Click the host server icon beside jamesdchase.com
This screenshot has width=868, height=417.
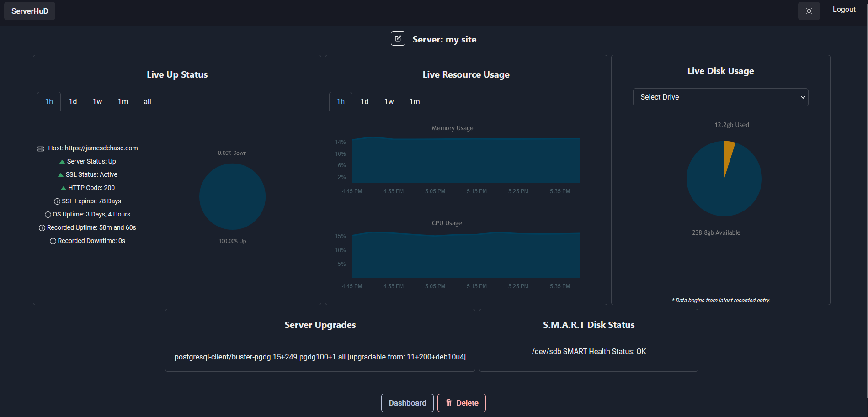click(41, 148)
